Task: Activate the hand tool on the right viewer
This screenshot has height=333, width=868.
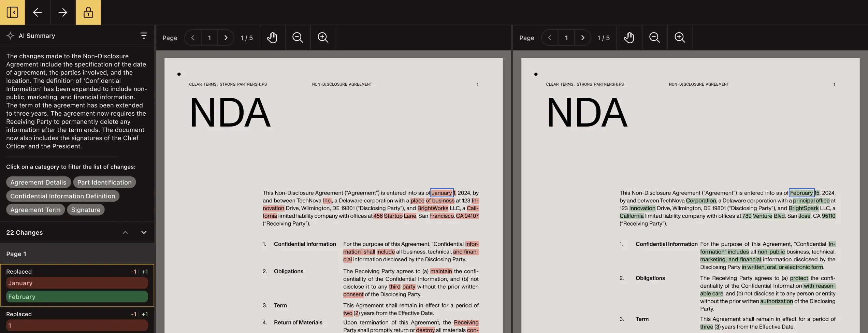Action: pyautogui.click(x=629, y=38)
